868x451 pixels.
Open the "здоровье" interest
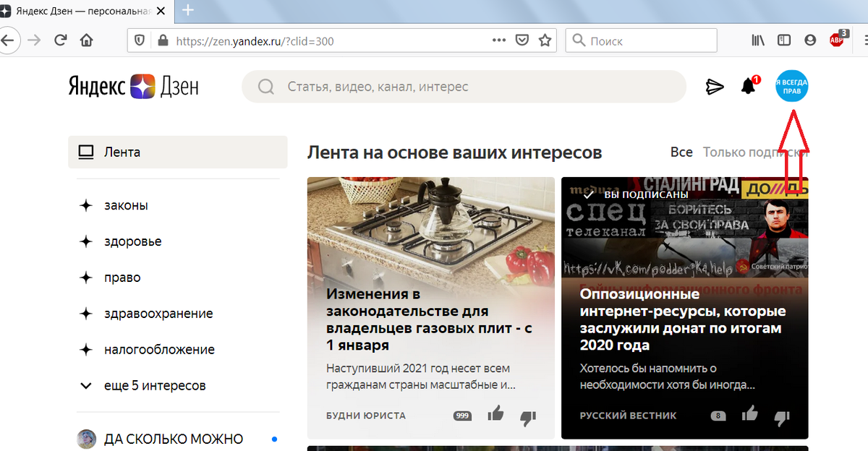click(133, 241)
